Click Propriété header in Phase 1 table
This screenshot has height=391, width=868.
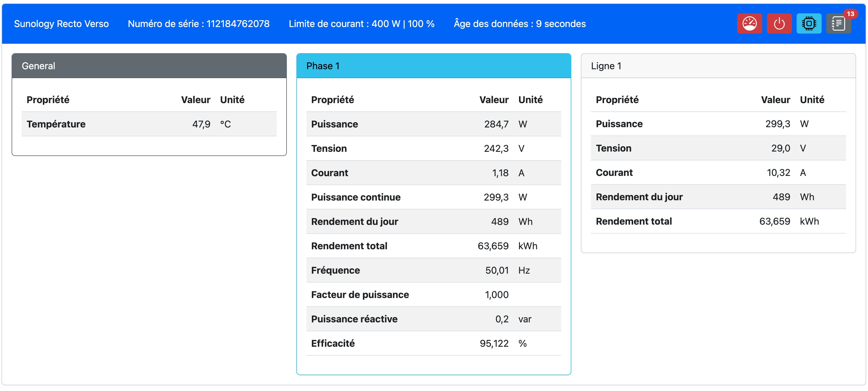coord(332,100)
